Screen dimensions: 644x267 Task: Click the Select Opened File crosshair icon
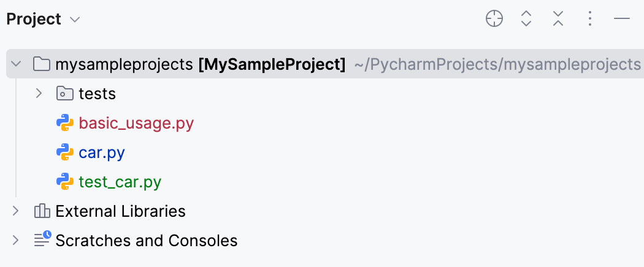tap(494, 19)
